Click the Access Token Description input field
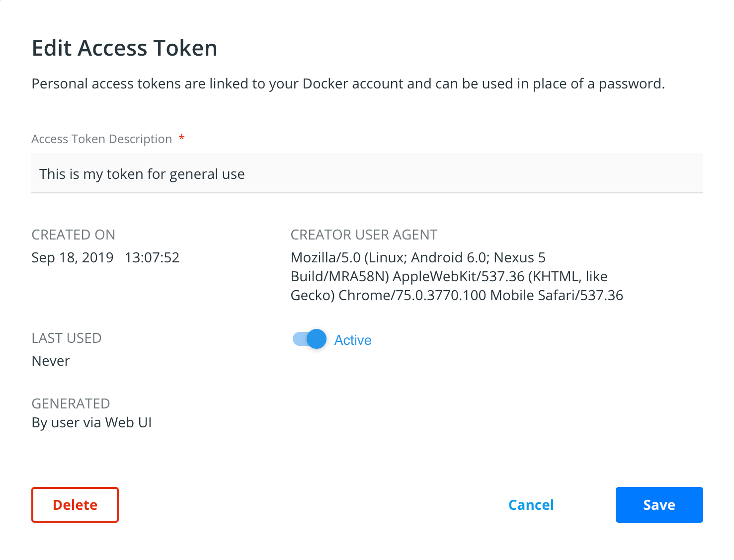 [x=367, y=174]
